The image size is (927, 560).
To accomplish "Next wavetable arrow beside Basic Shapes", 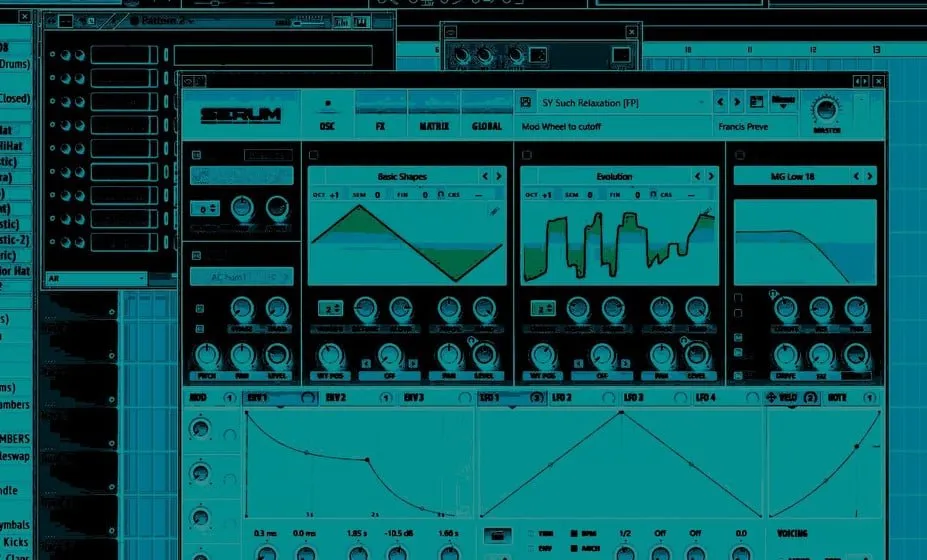I will pos(499,176).
